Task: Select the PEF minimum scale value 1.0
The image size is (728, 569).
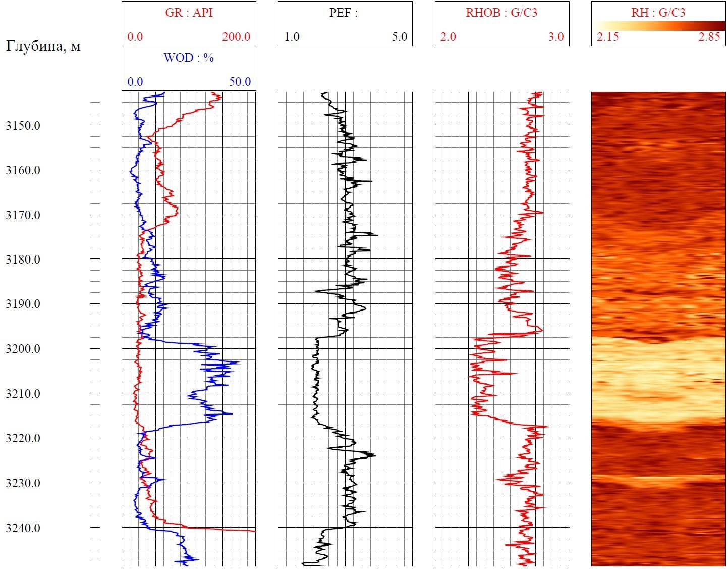Action: pyautogui.click(x=292, y=37)
